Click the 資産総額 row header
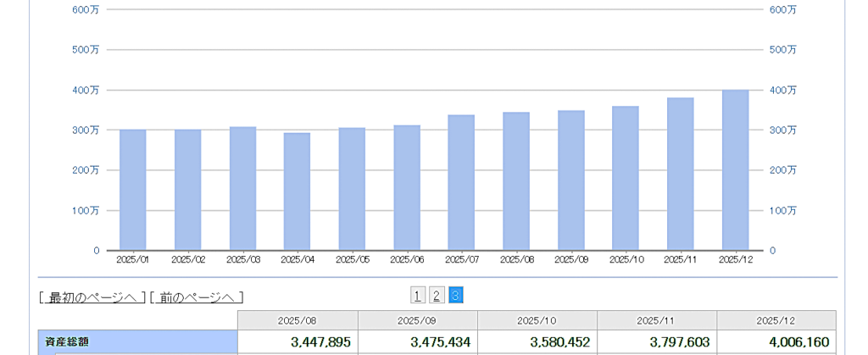This screenshot has width=868, height=355. 137,343
